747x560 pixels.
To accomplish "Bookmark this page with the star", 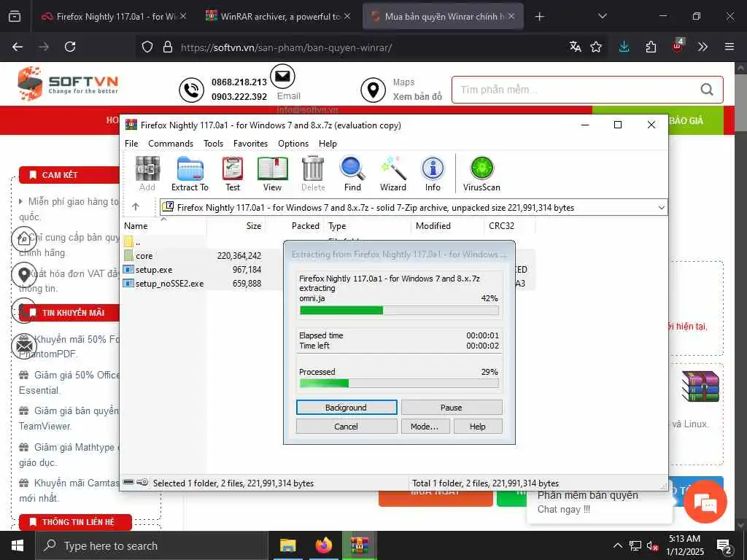I will coord(596,47).
